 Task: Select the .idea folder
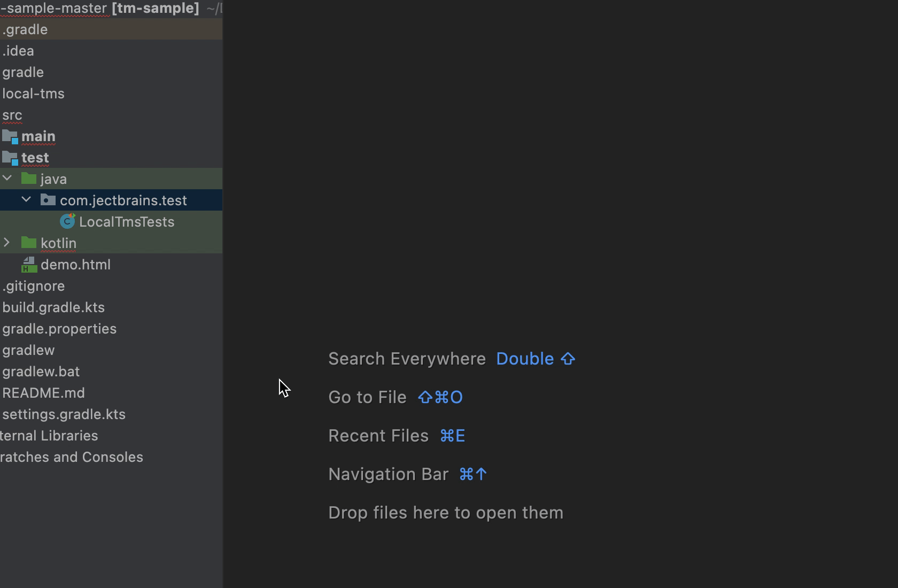(x=18, y=51)
